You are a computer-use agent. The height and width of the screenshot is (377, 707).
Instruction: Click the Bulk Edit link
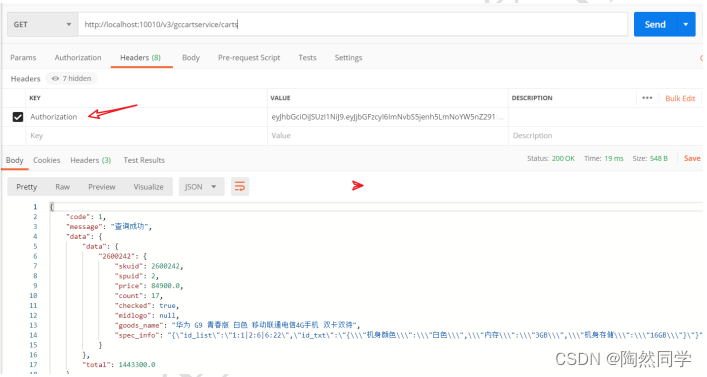pyautogui.click(x=680, y=98)
